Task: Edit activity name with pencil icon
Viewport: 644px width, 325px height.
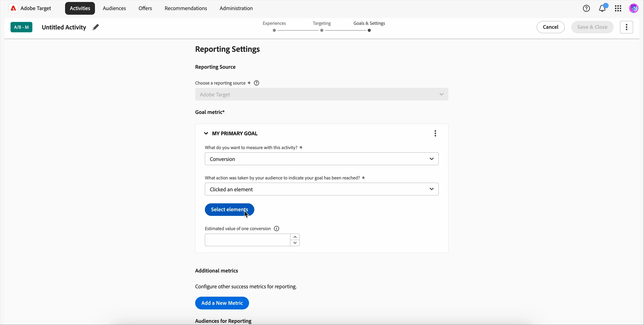Action: [x=96, y=27]
